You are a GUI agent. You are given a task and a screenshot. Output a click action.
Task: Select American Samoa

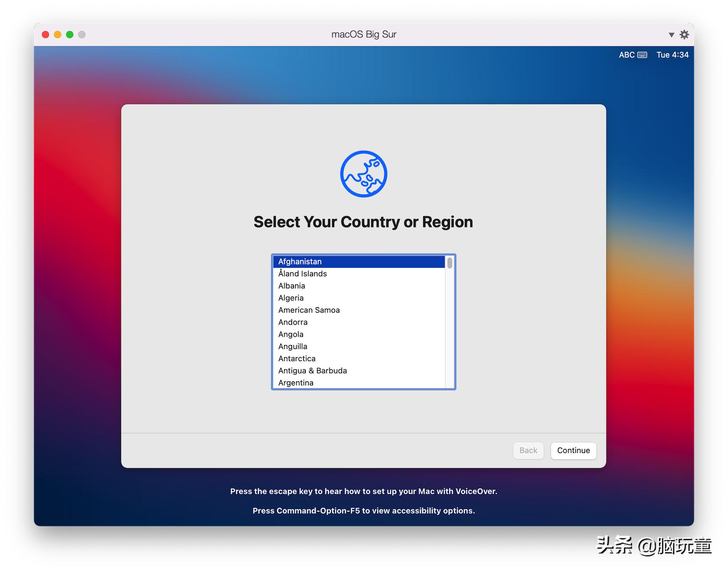pos(359,310)
